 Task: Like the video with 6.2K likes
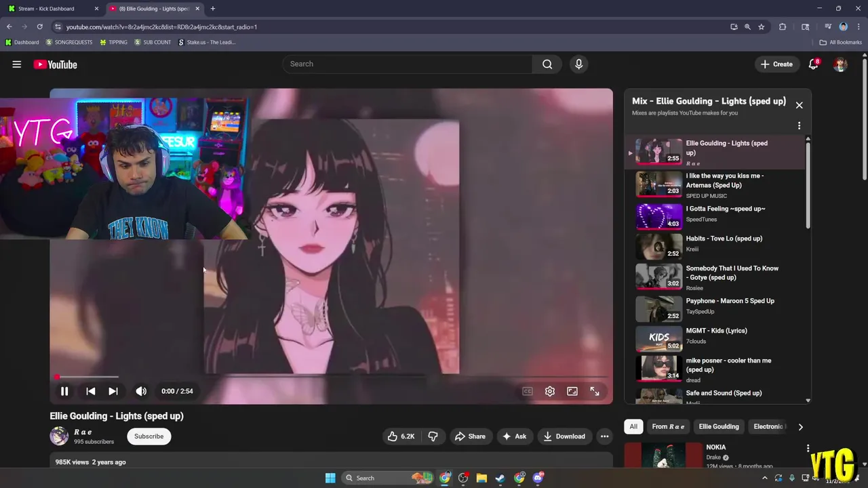(x=401, y=436)
